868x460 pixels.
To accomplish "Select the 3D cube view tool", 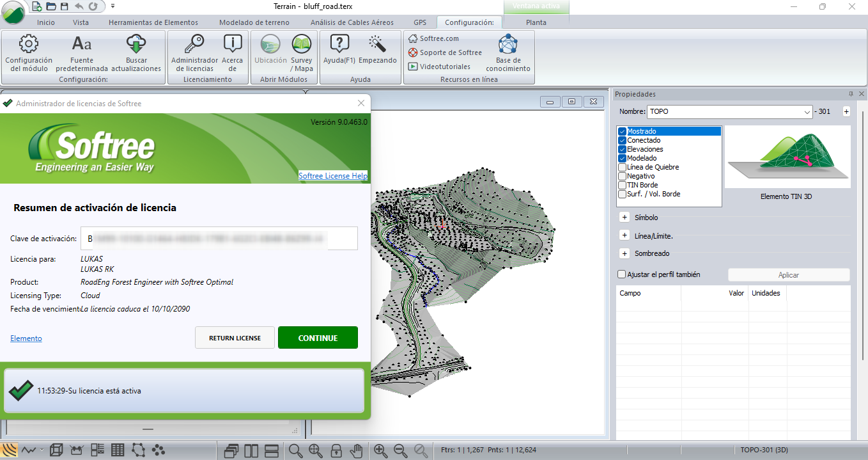I will (x=56, y=450).
